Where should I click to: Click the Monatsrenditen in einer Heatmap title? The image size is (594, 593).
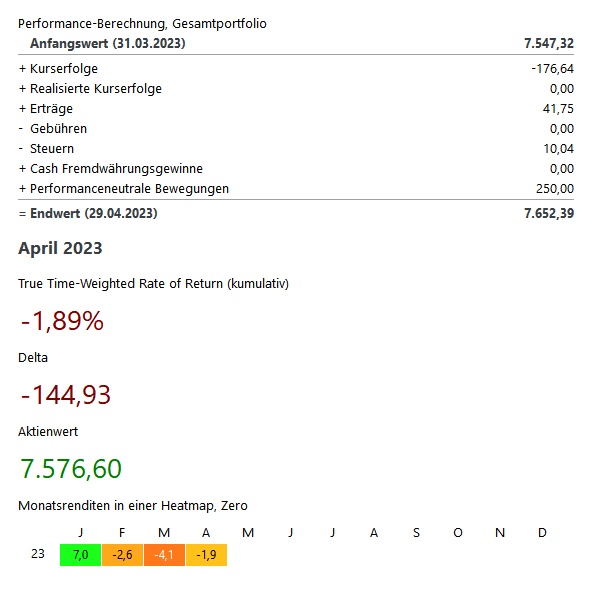(x=133, y=506)
